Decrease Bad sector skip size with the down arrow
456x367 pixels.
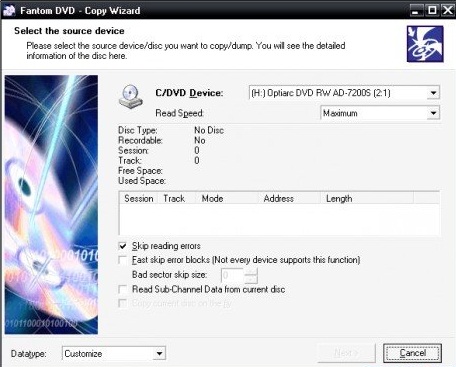[x=251, y=279]
